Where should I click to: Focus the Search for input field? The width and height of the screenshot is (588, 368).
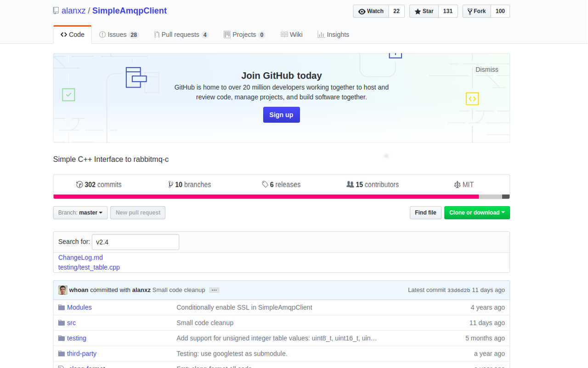(x=136, y=242)
